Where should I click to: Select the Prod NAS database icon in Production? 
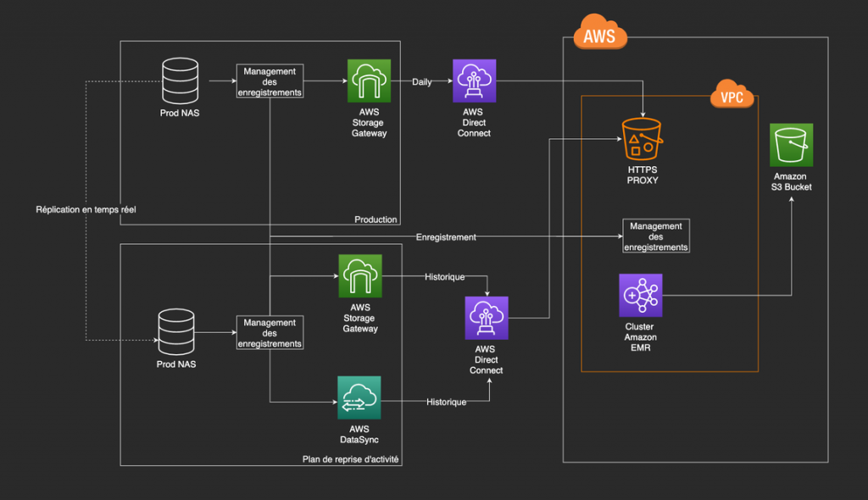point(180,81)
